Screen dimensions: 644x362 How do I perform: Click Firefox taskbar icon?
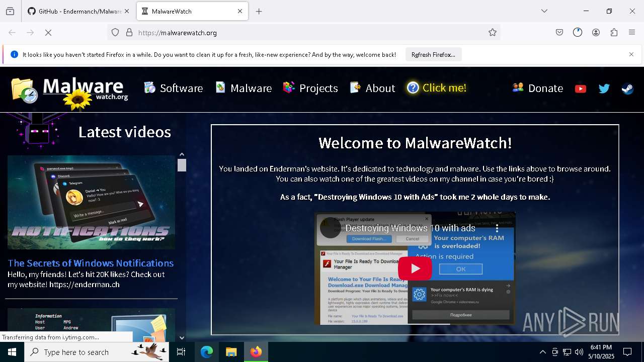256,352
